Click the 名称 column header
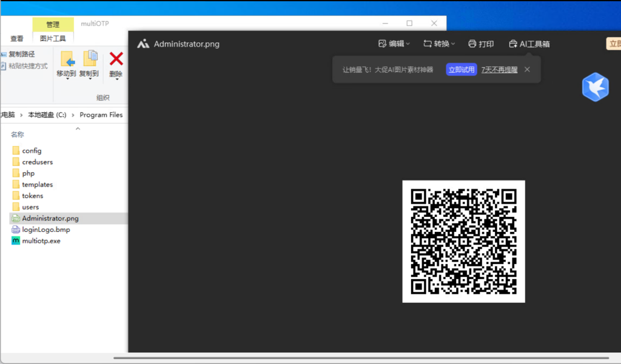The height and width of the screenshot is (364, 621). 18,134
